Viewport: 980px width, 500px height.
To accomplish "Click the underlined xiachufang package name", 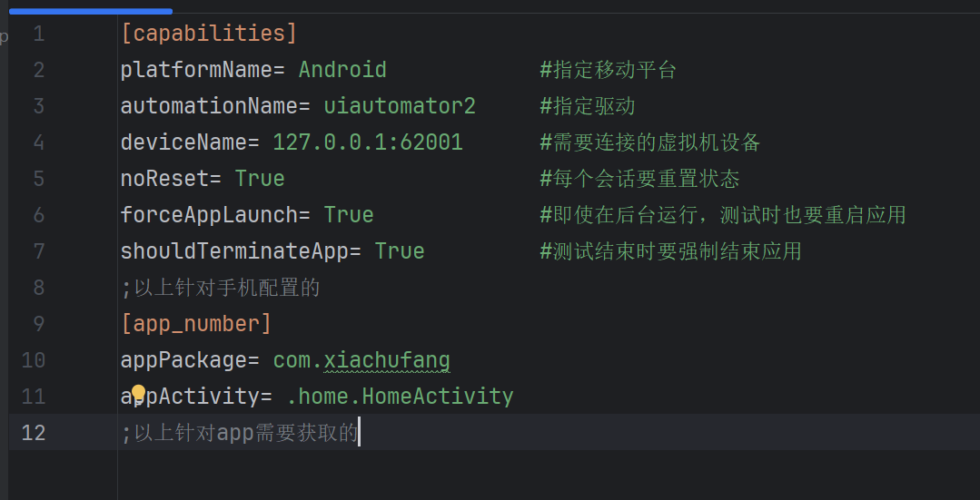I will click(x=387, y=360).
